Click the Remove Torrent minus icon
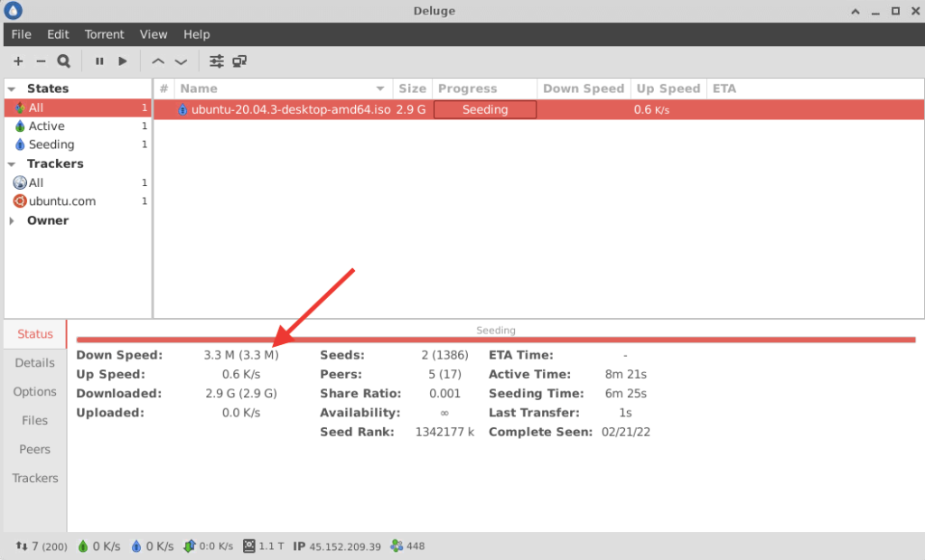 tap(41, 61)
